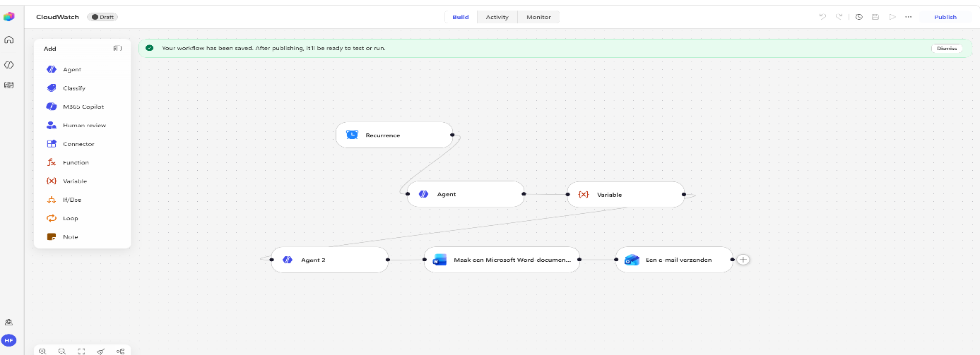This screenshot has width=980, height=355.
Task: Switch to the Monitor tab
Action: tap(538, 17)
